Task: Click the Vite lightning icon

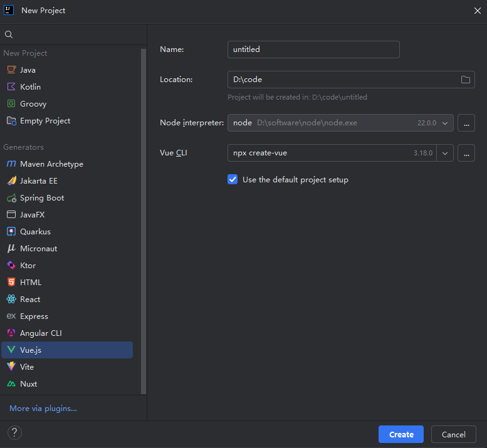Action: point(11,367)
